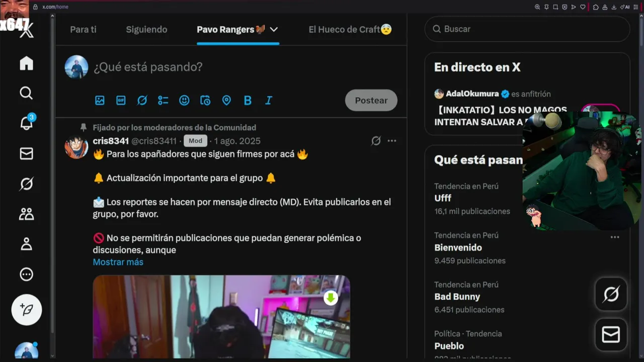Open AdalOkumura live host link

pyautogui.click(x=472, y=94)
